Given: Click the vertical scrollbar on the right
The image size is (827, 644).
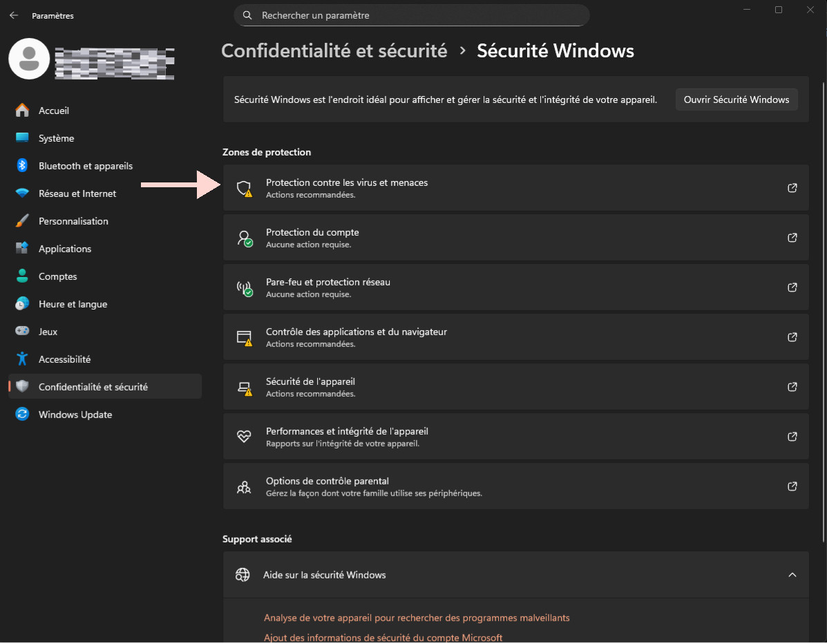Looking at the screenshot, I should pyautogui.click(x=824, y=311).
